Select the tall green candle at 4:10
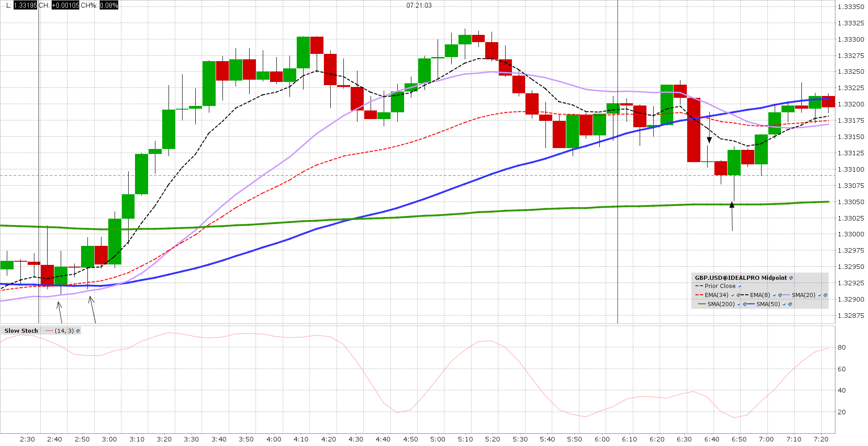Viewport: 868px width, 446px height. pos(303,53)
